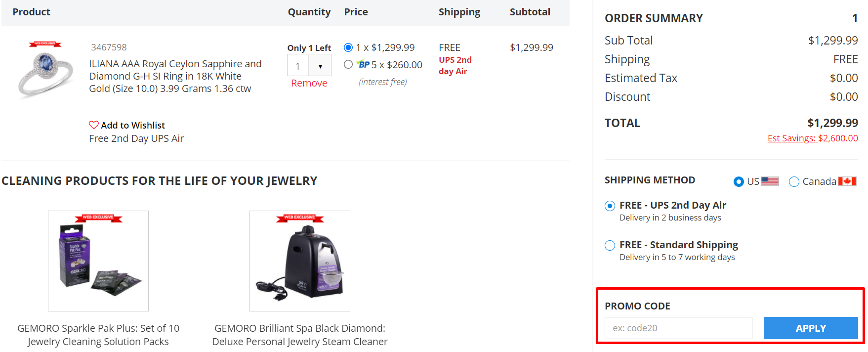This screenshot has width=868, height=352.
Task: Select FREE UPS 2nd Day Air method
Action: pos(610,206)
